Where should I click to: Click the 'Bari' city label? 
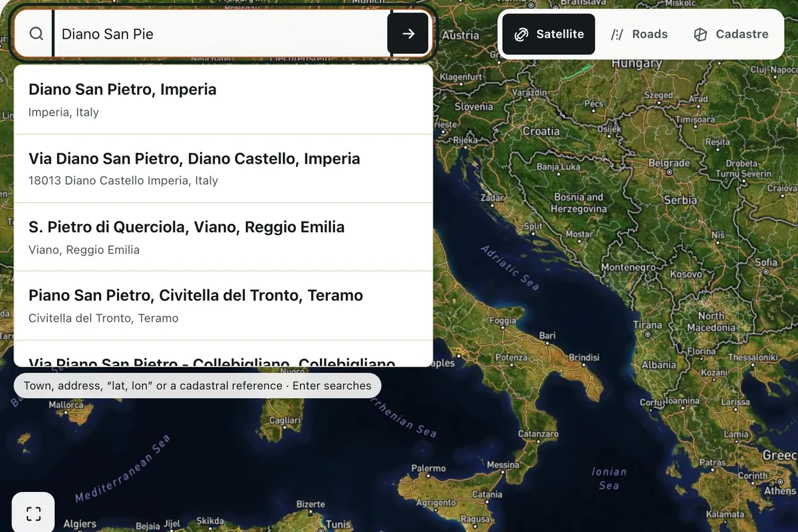pos(547,336)
